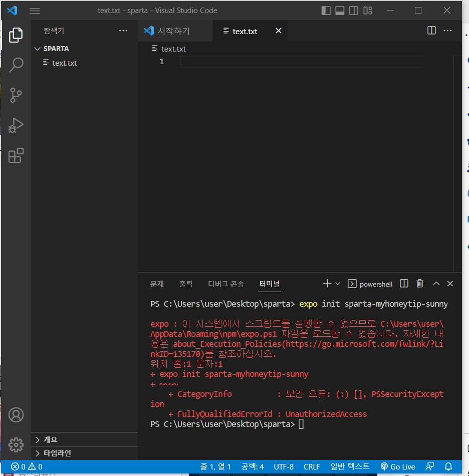Image resolution: width=469 pixels, height=476 pixels.
Task: Expand the 타임라인 section
Action: pyautogui.click(x=84, y=453)
